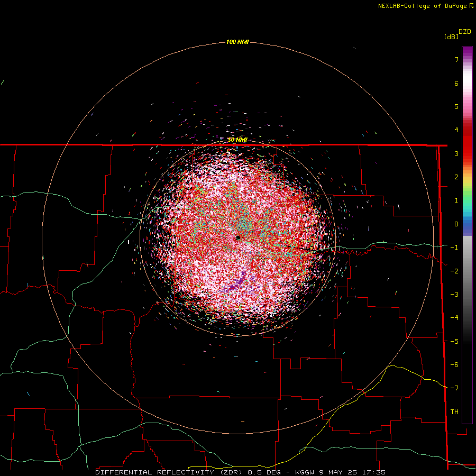Screen dimensions: 476x476
Task: Click the legend value -5
Action: [454, 342]
